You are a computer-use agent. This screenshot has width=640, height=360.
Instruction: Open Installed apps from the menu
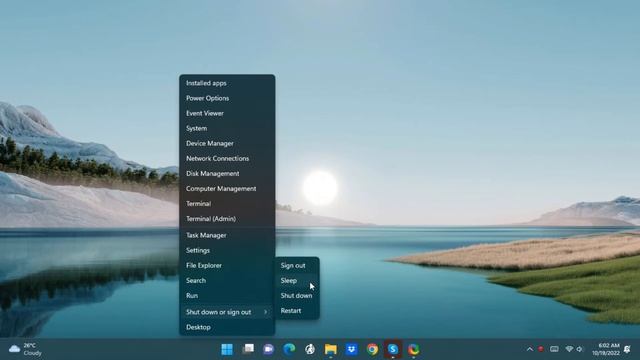point(227,83)
